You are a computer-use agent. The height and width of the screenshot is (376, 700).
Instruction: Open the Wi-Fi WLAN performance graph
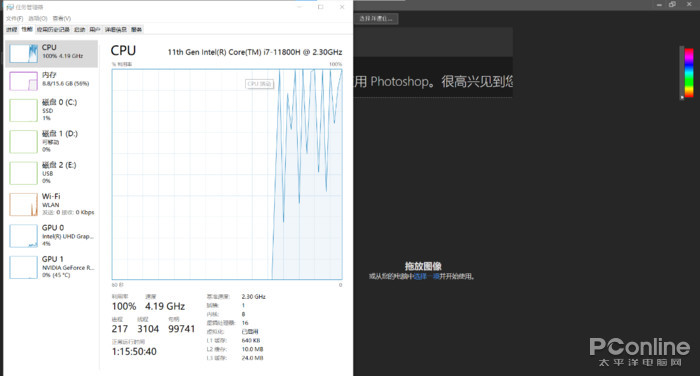[51, 204]
